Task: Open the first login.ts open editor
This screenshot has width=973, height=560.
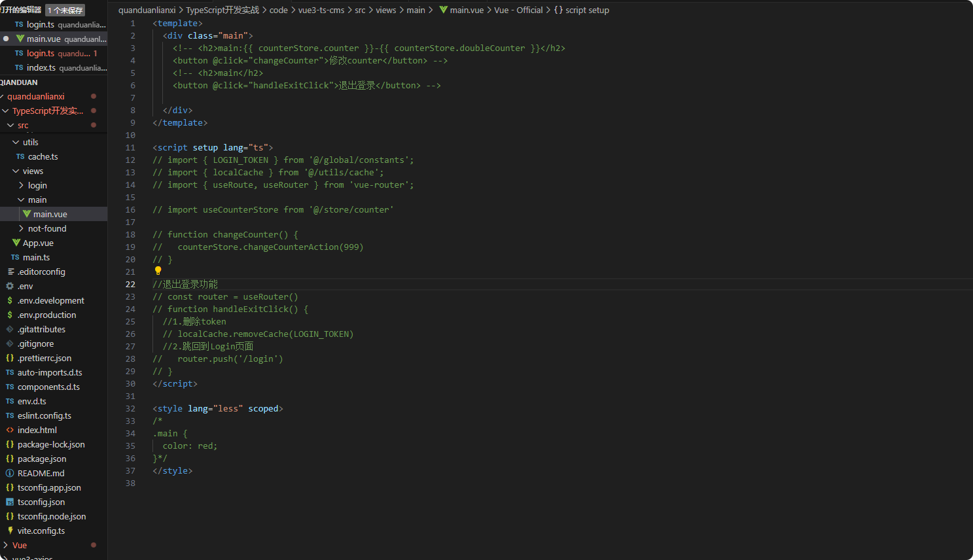Action: coord(54,24)
